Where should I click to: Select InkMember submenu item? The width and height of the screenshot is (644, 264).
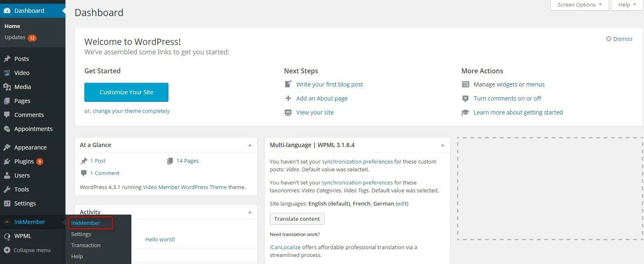[86, 223]
